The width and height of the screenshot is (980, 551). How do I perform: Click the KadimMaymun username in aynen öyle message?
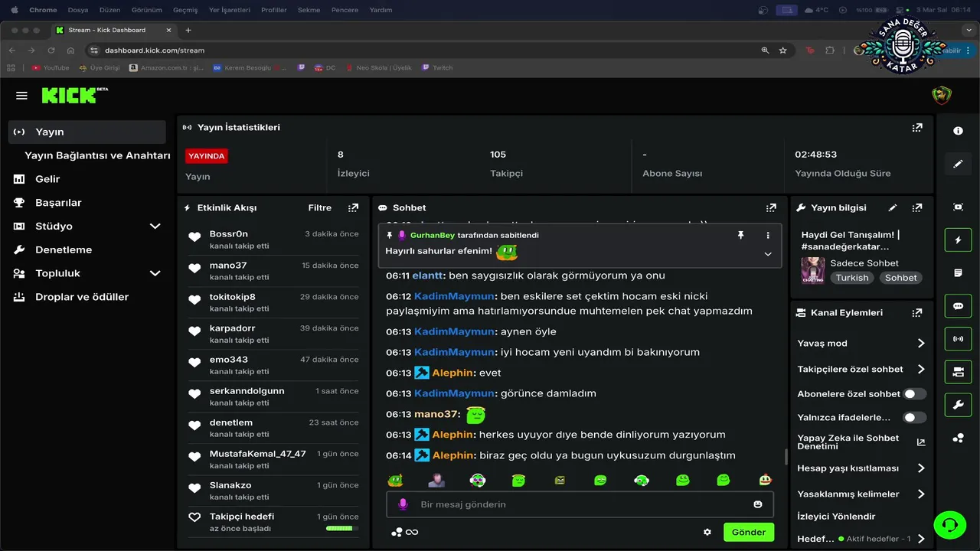(454, 331)
